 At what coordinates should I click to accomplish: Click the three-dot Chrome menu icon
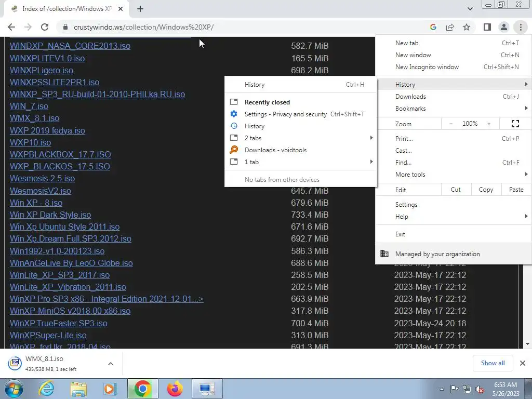pyautogui.click(x=521, y=27)
